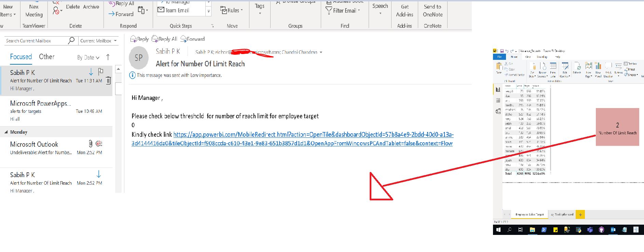
Task: Switch to the Other inbox tab
Action: coord(47,57)
